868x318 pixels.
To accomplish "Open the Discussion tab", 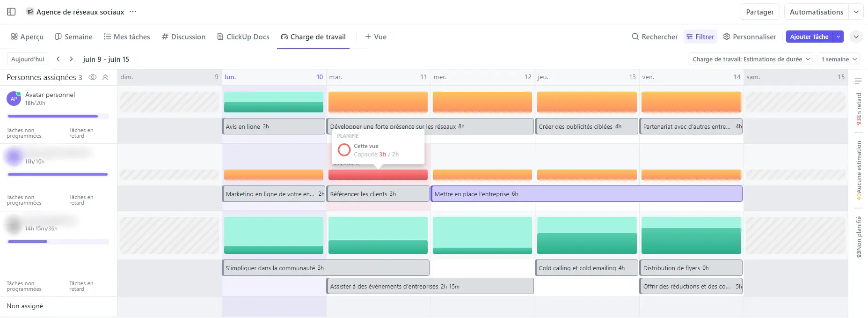I will [x=183, y=37].
